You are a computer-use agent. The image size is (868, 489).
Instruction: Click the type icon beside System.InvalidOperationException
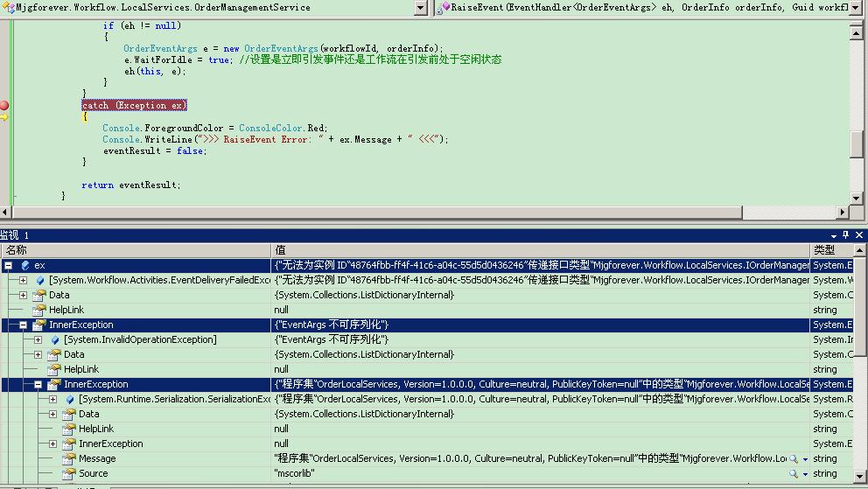[54, 339]
